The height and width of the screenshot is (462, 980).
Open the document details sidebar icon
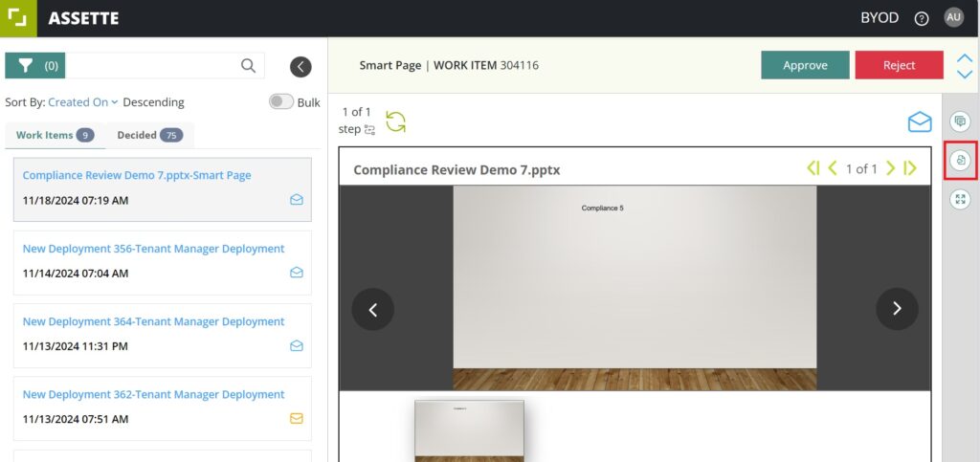(x=961, y=161)
